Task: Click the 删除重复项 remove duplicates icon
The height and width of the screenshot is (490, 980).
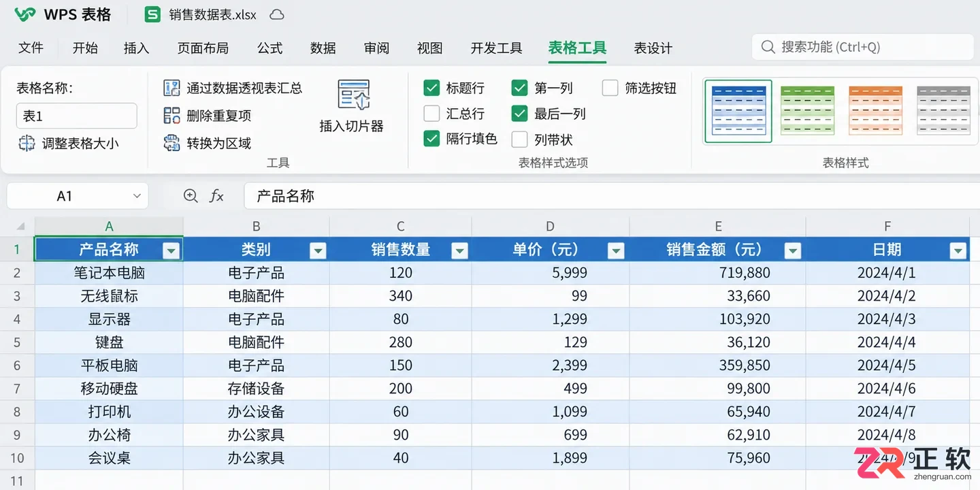Action: 171,115
